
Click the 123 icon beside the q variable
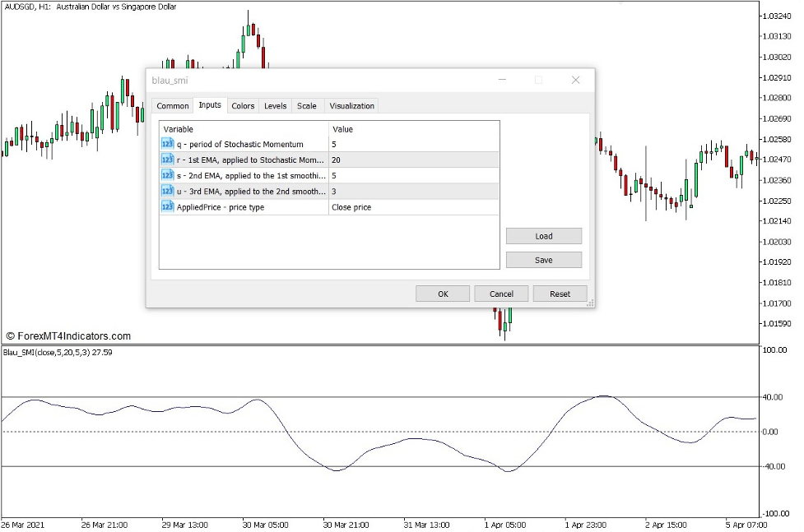pyautogui.click(x=168, y=143)
